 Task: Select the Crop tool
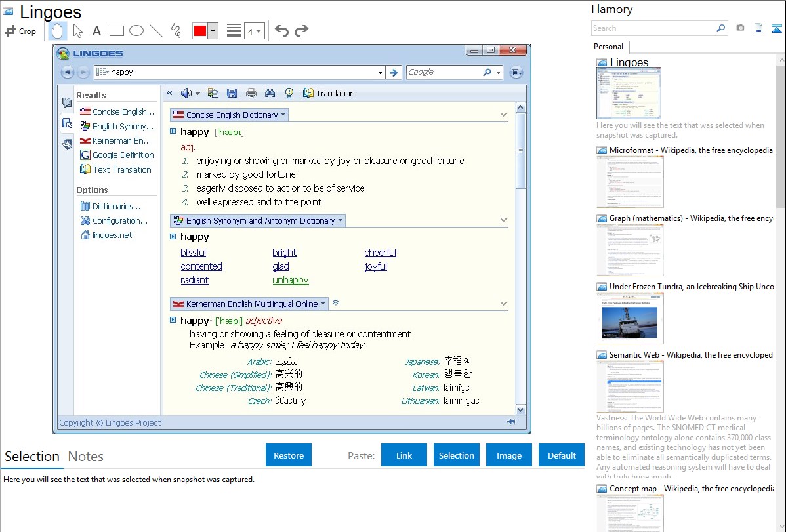pos(20,31)
